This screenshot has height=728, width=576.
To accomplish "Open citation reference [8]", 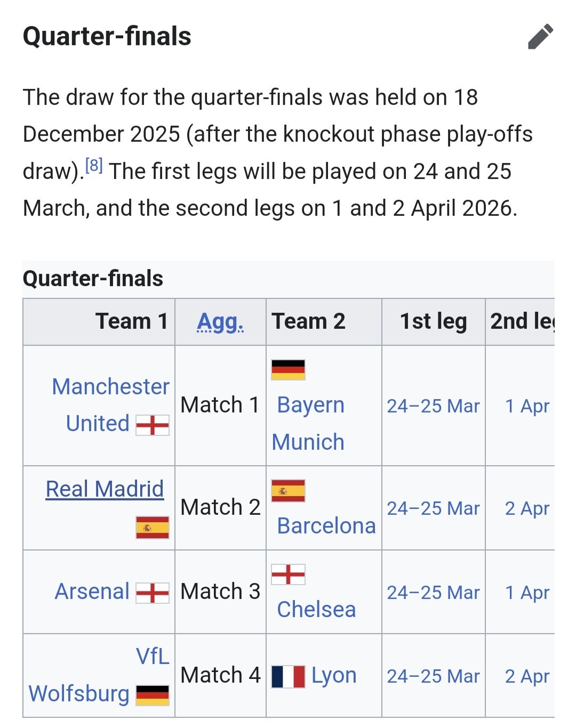I will 94,166.
